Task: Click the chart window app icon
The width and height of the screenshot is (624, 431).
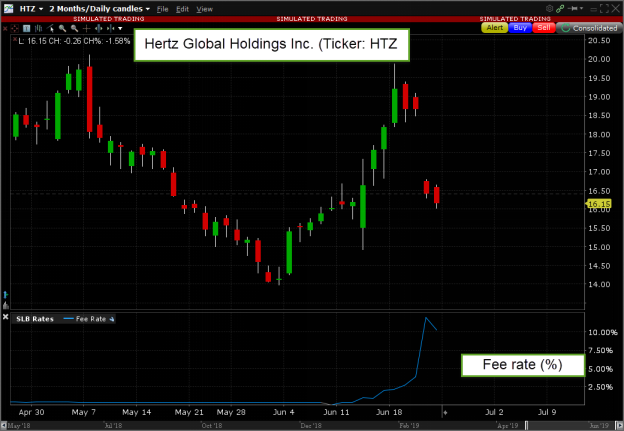Action: pos(8,8)
